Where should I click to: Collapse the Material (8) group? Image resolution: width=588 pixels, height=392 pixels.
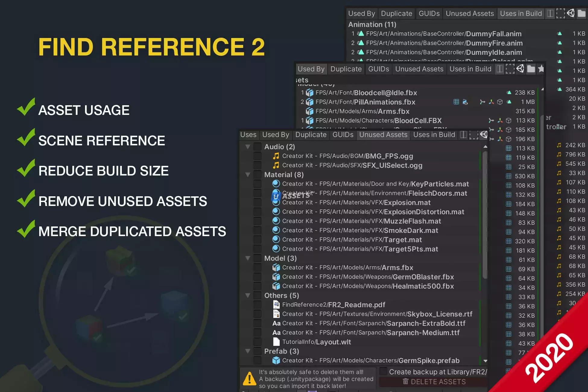tap(248, 175)
